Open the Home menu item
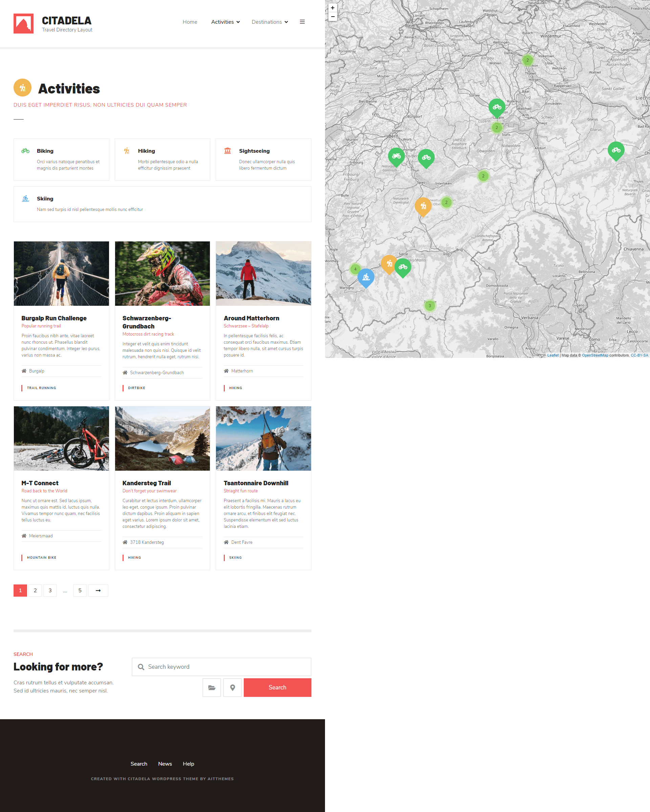 (x=190, y=22)
